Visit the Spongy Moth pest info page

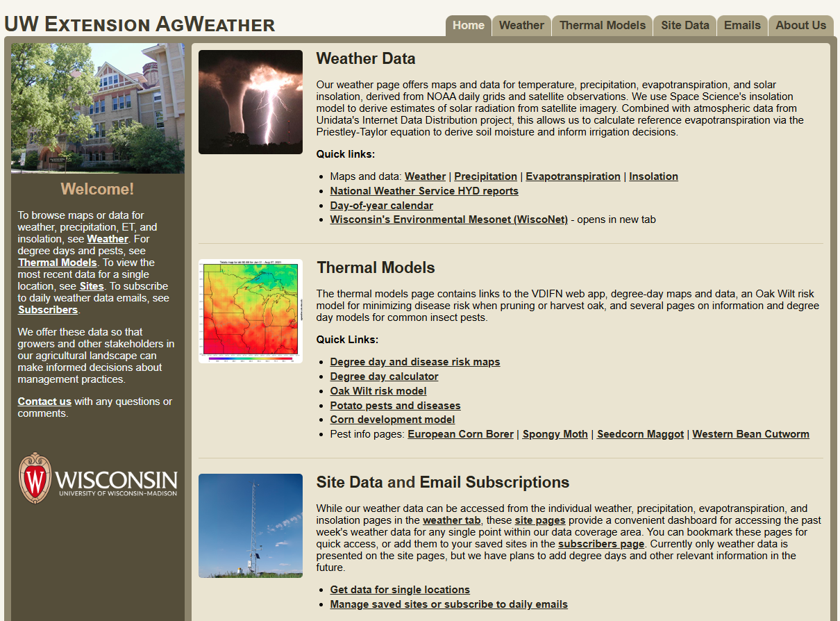555,434
